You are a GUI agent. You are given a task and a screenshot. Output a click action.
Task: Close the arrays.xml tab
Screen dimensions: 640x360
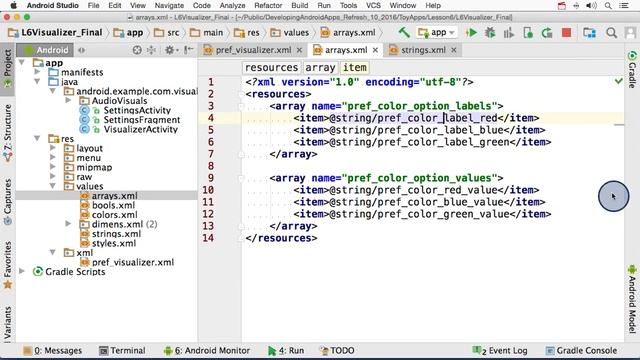[x=376, y=50]
